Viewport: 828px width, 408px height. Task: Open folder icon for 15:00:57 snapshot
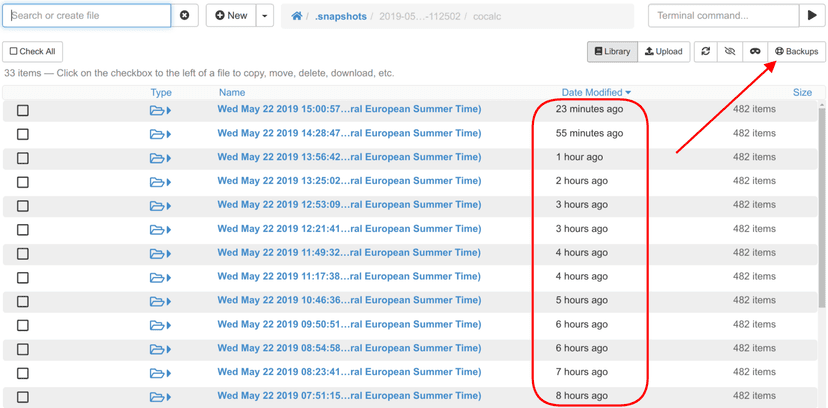(x=160, y=110)
